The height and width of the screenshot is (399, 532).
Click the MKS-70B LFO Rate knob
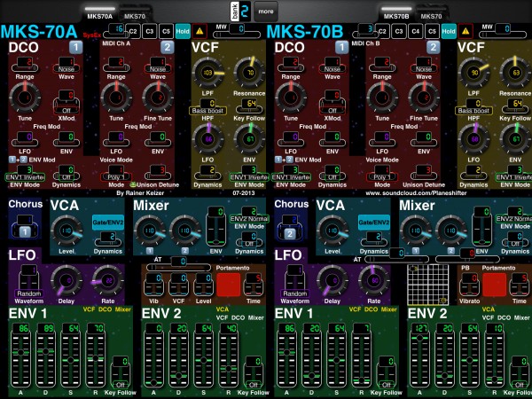tap(374, 280)
